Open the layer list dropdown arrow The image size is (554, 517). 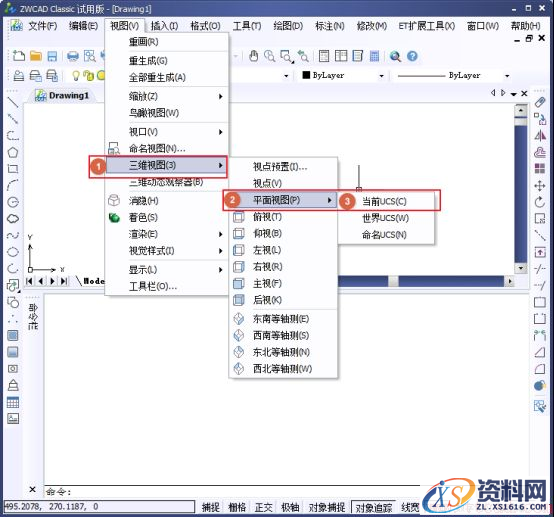[x=286, y=76]
